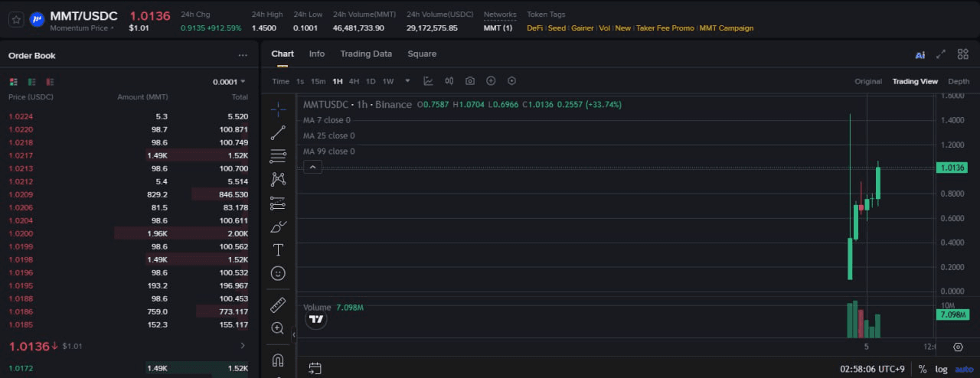Select the 4H interval
980x378 pixels.
tap(354, 81)
